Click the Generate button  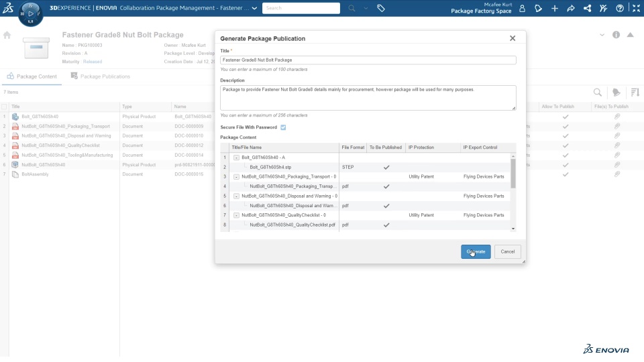coord(476,251)
